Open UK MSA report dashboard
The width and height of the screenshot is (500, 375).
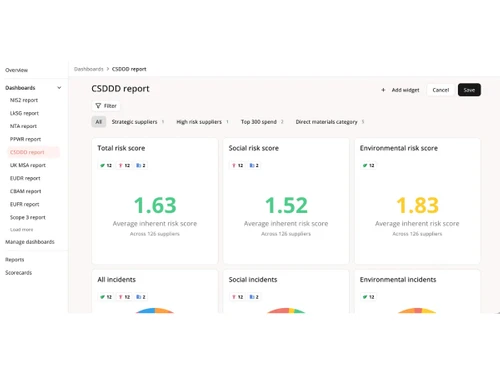pyautogui.click(x=28, y=165)
